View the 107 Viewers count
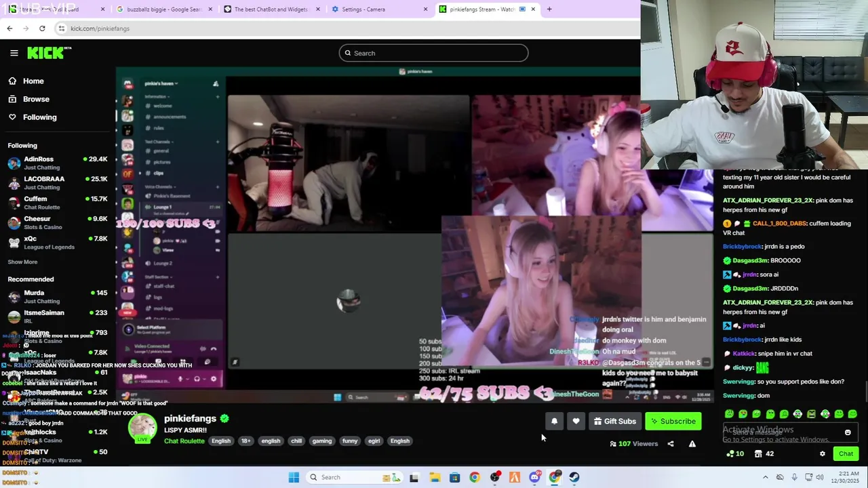 click(634, 444)
